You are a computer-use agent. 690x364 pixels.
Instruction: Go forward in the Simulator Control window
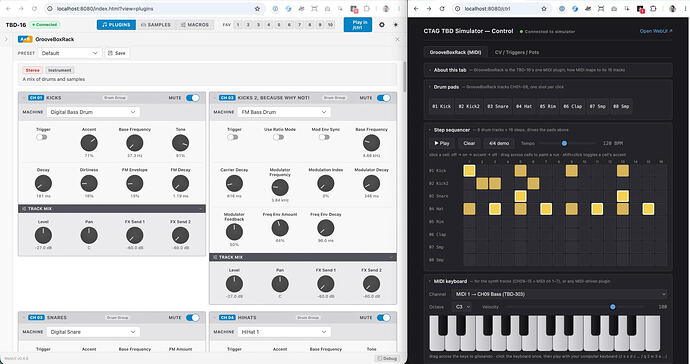[429, 8]
